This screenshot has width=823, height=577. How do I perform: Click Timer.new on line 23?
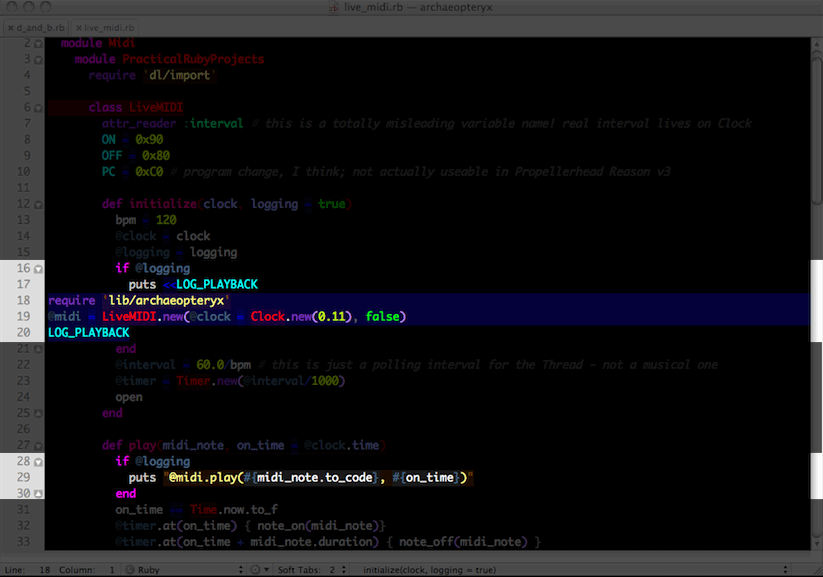tap(207, 381)
